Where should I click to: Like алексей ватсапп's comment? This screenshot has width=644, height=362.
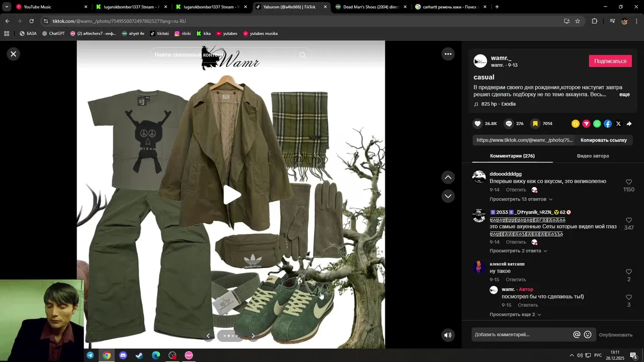pos(629,272)
